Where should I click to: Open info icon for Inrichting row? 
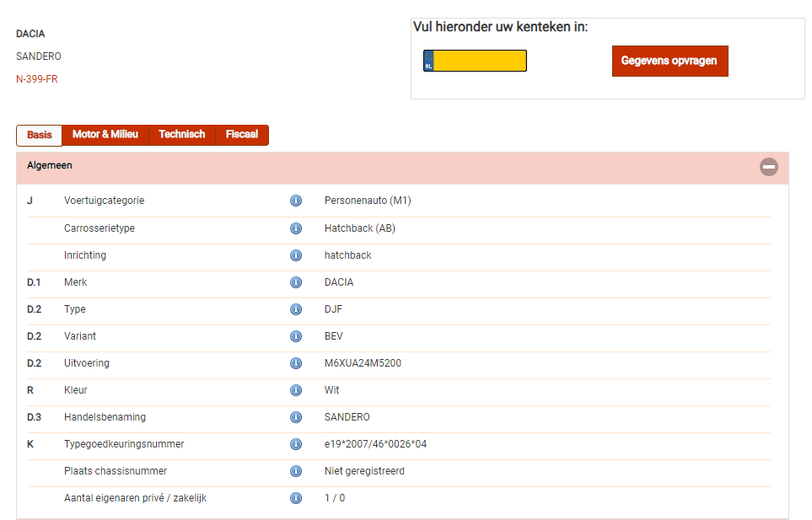coord(296,255)
